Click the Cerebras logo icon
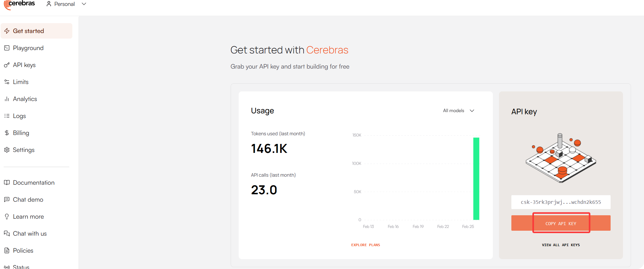This screenshot has height=269, width=644. pos(7,5)
